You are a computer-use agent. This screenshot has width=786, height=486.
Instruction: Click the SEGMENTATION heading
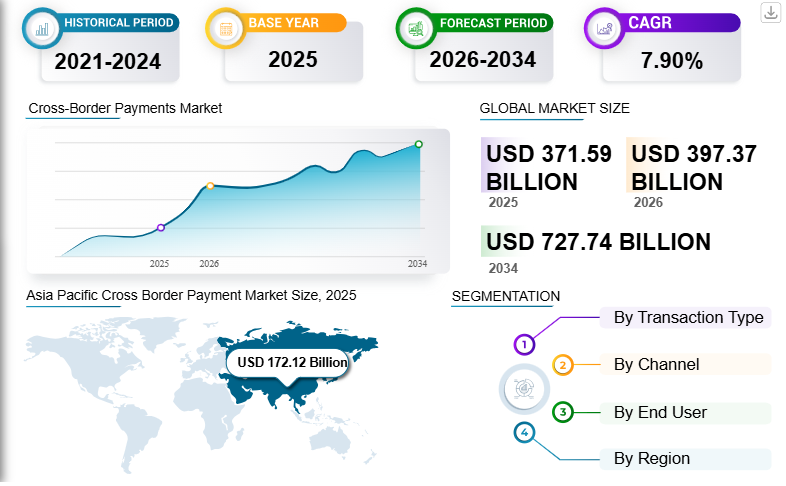pos(506,297)
